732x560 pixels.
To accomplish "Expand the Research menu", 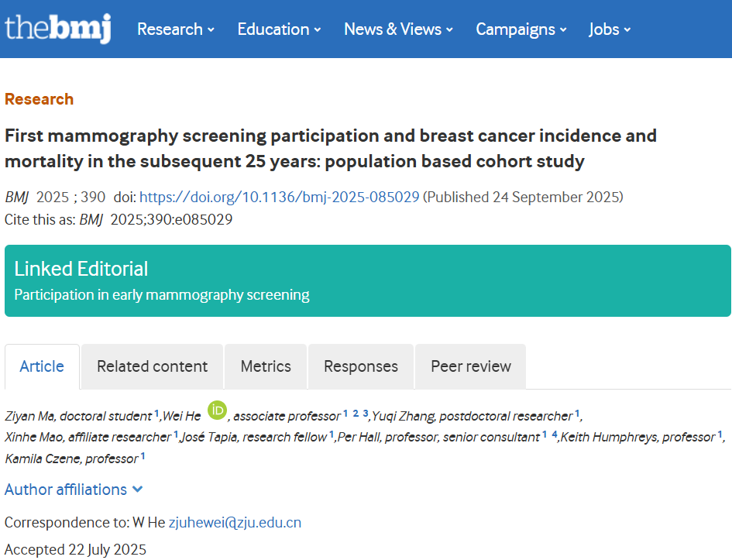I will [x=175, y=29].
